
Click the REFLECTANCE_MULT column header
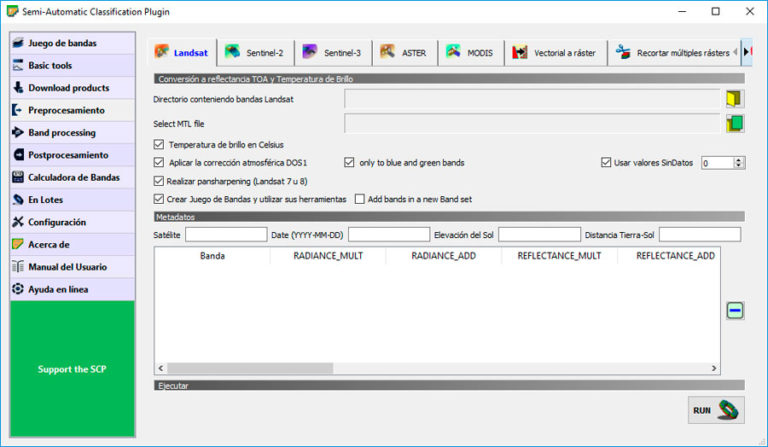[559, 256]
